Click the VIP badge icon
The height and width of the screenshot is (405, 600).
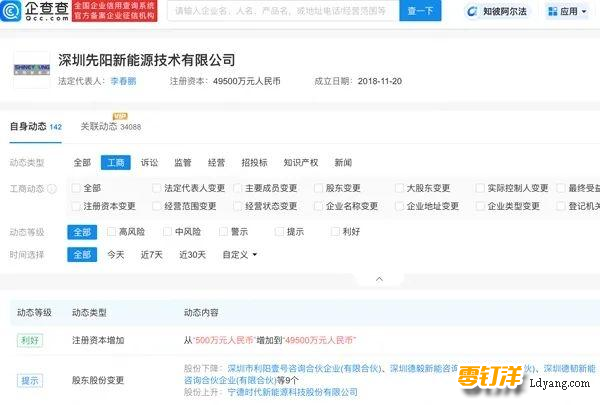coord(120,116)
